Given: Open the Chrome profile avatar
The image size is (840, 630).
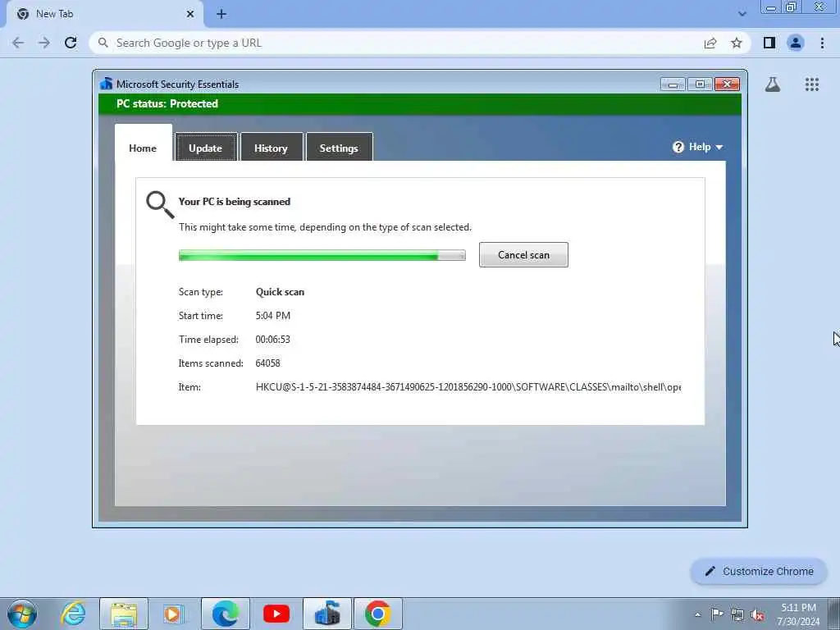Looking at the screenshot, I should point(796,43).
